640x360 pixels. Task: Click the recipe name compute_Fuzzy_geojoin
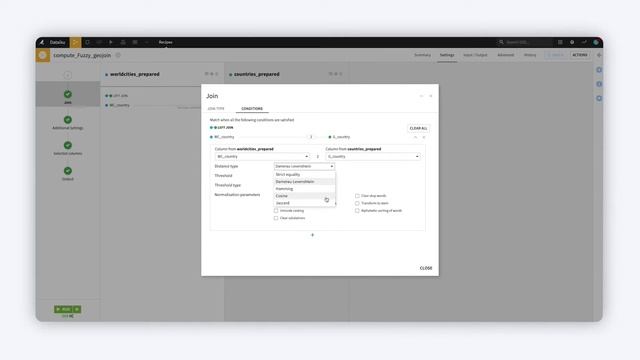(82, 55)
